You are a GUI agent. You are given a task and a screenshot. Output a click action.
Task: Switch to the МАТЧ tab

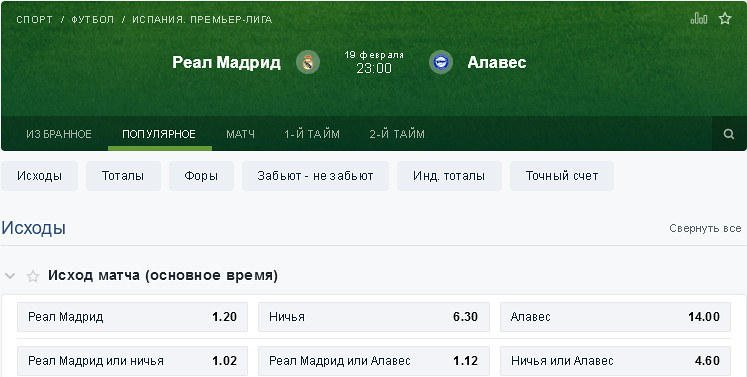click(241, 134)
